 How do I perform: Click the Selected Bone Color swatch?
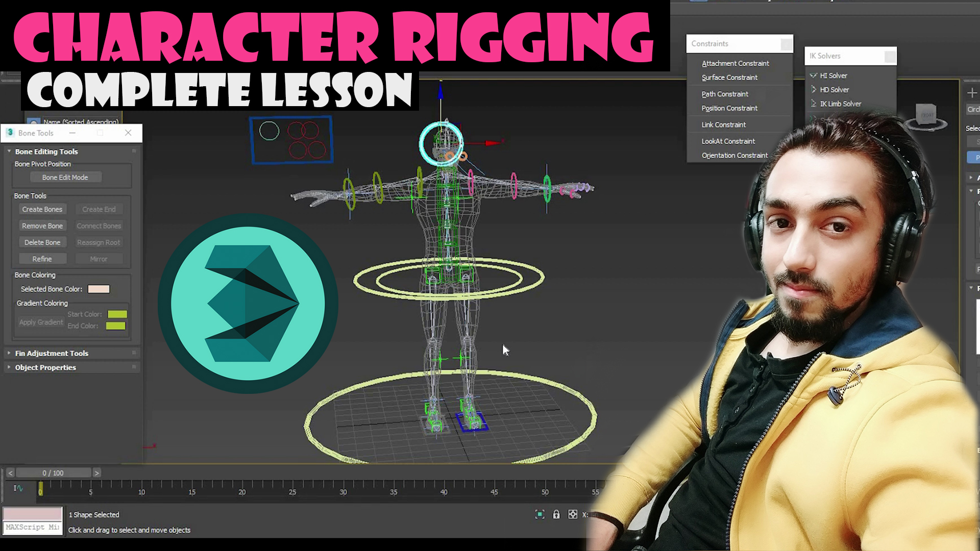[x=99, y=289]
